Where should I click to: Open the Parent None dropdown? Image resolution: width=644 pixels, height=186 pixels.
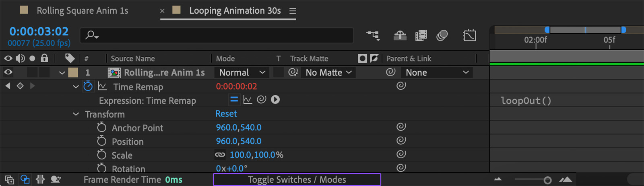(437, 72)
